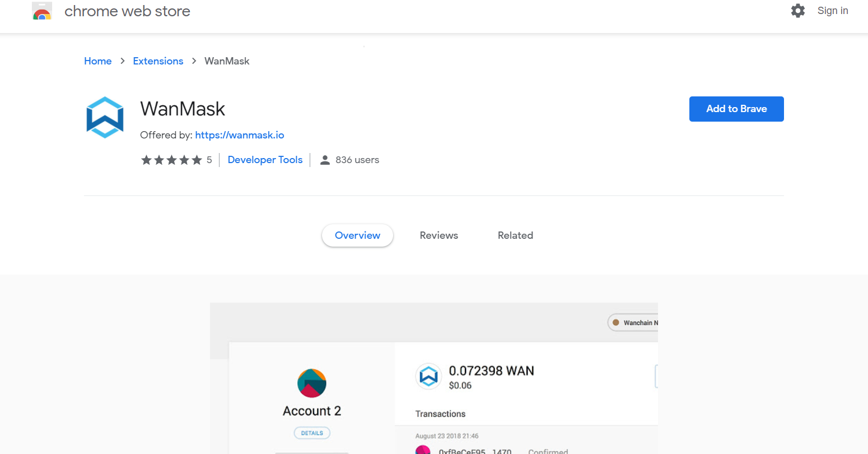Click the WanMask extension title heading

183,109
